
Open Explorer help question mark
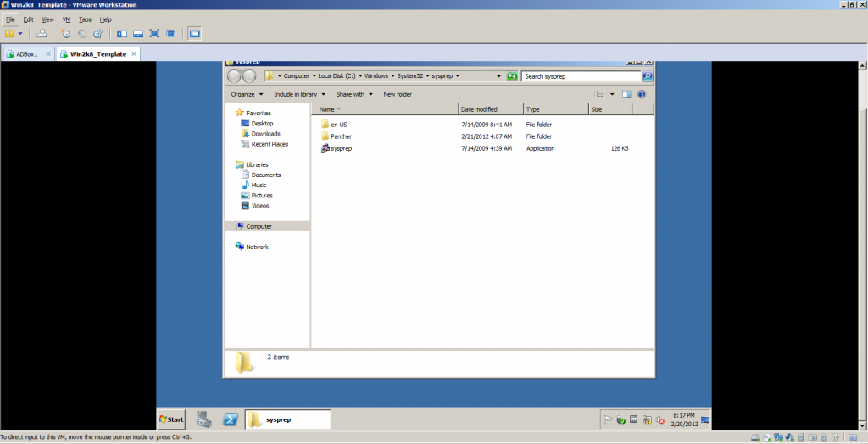tap(642, 94)
